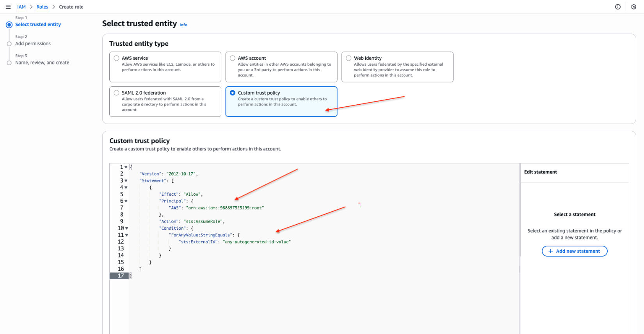
Task: Collapse code fold arrow on line 1
Action: [126, 167]
